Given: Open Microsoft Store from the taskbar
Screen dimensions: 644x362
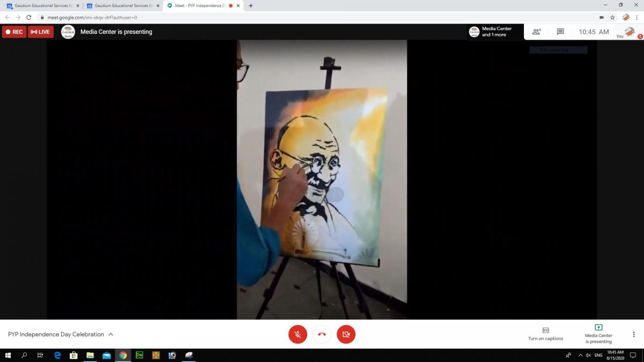Looking at the screenshot, I should pyautogui.click(x=74, y=355).
